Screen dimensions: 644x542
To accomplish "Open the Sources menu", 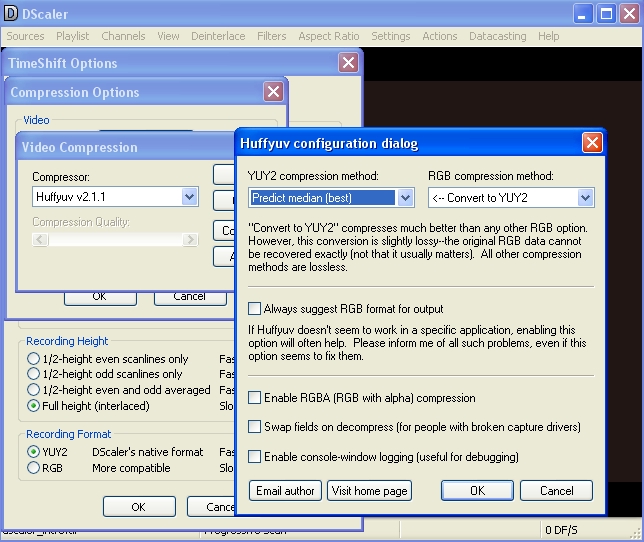I will coord(25,36).
